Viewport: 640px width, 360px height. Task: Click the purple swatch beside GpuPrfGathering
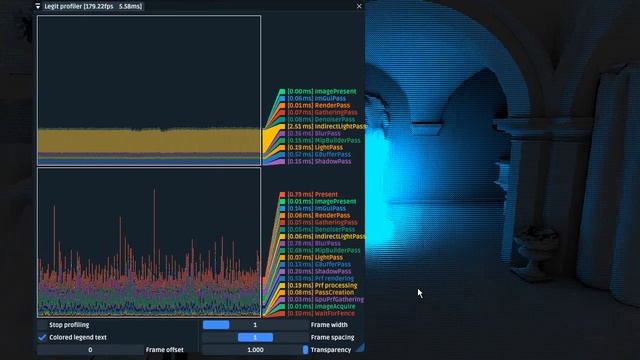282,299
